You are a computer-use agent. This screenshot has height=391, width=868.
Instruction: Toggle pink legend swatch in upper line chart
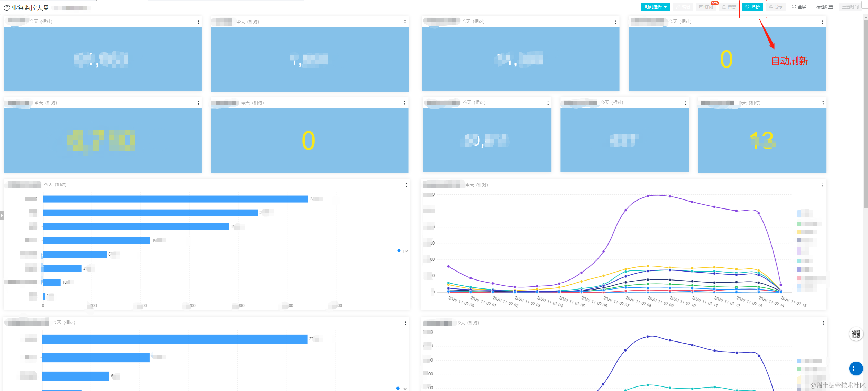coord(799,278)
